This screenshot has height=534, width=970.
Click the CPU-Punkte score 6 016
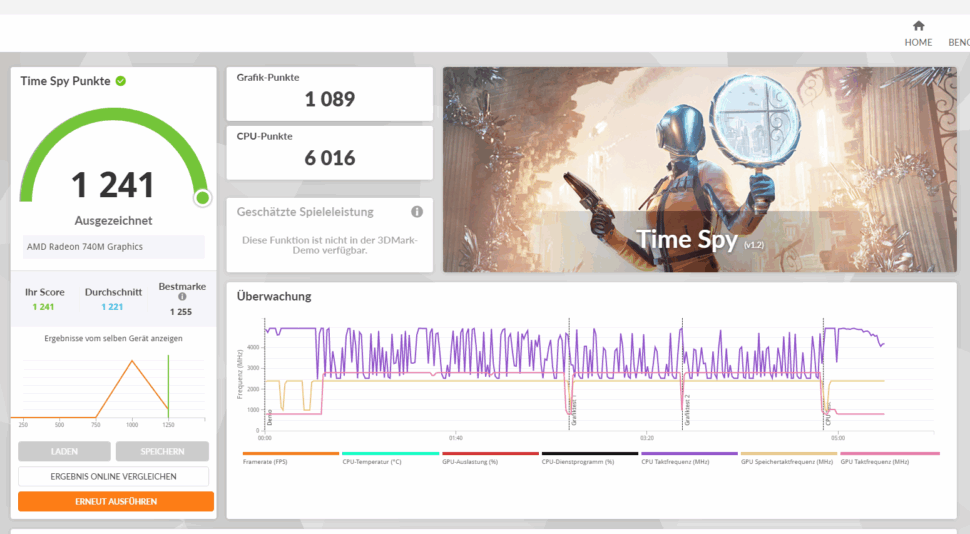click(330, 158)
